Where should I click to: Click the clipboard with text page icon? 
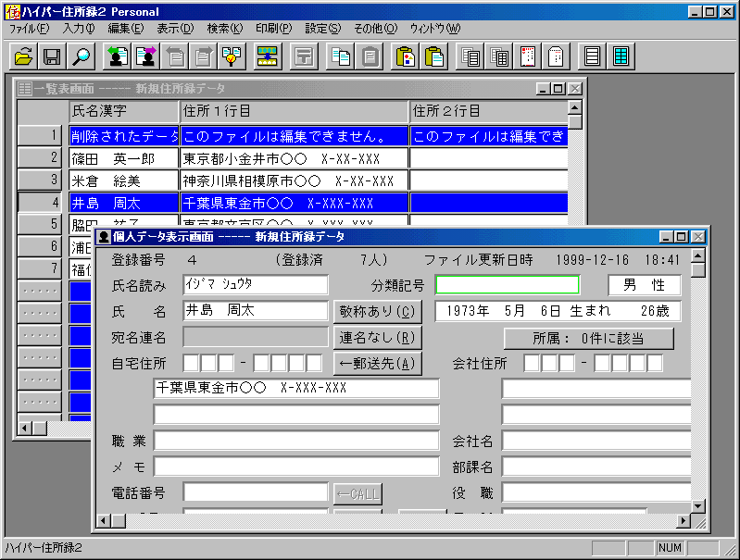[x=433, y=56]
